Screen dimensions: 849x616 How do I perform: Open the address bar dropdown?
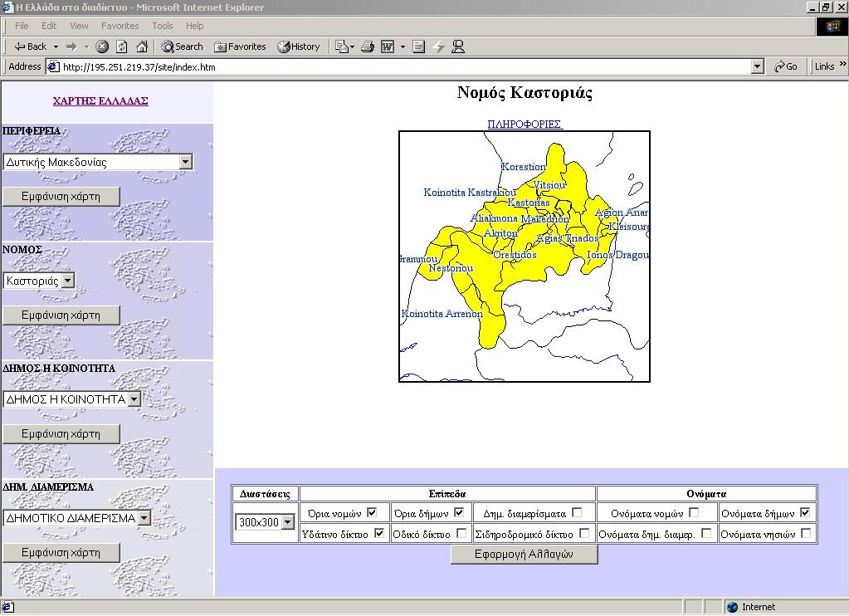(758, 66)
